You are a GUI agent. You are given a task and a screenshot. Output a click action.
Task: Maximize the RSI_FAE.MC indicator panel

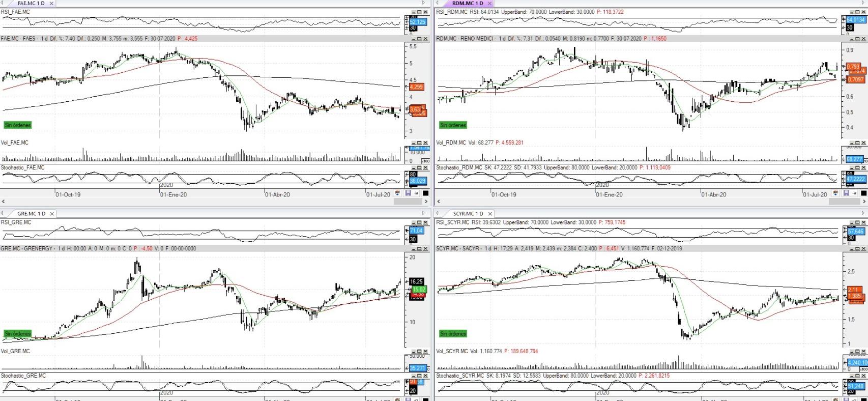click(x=420, y=12)
